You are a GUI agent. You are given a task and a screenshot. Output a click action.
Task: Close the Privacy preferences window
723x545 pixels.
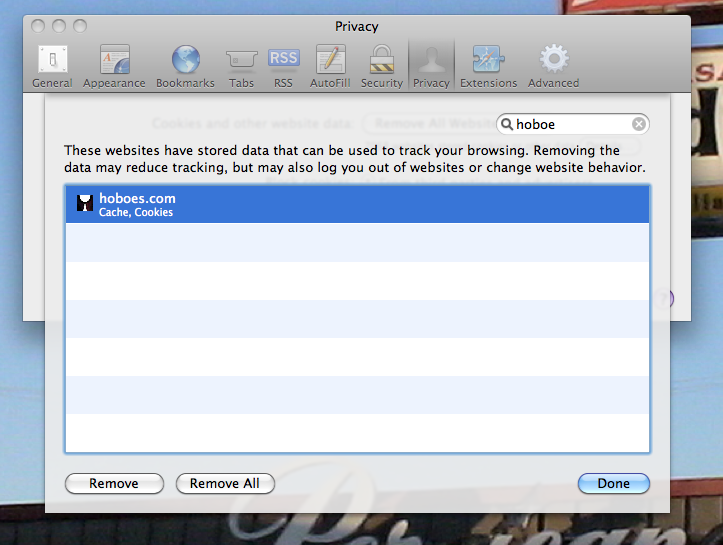click(40, 25)
